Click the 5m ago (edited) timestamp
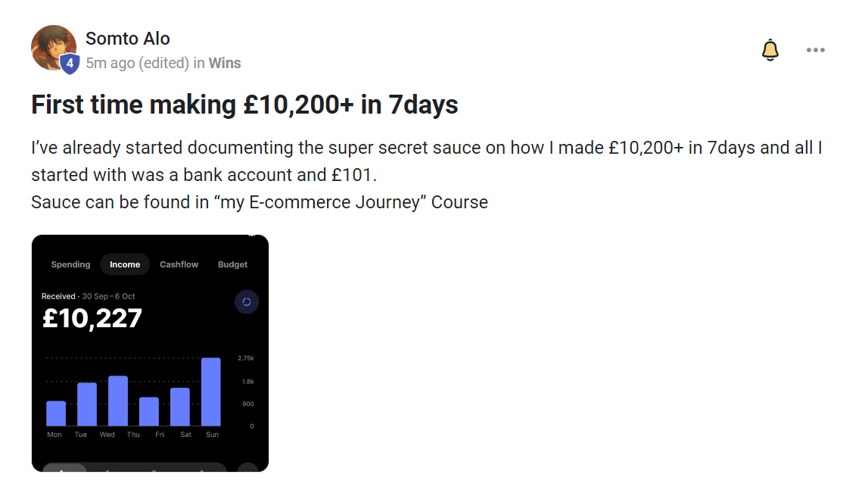 point(137,63)
